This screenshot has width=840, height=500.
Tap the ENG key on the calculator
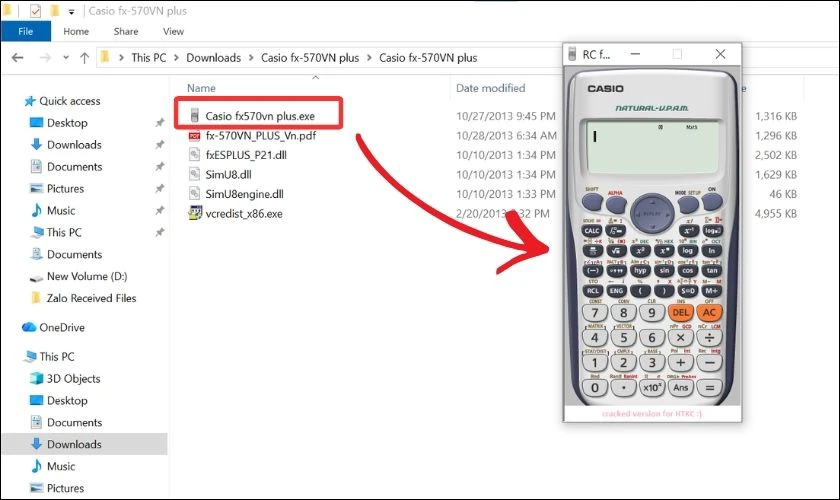616,291
